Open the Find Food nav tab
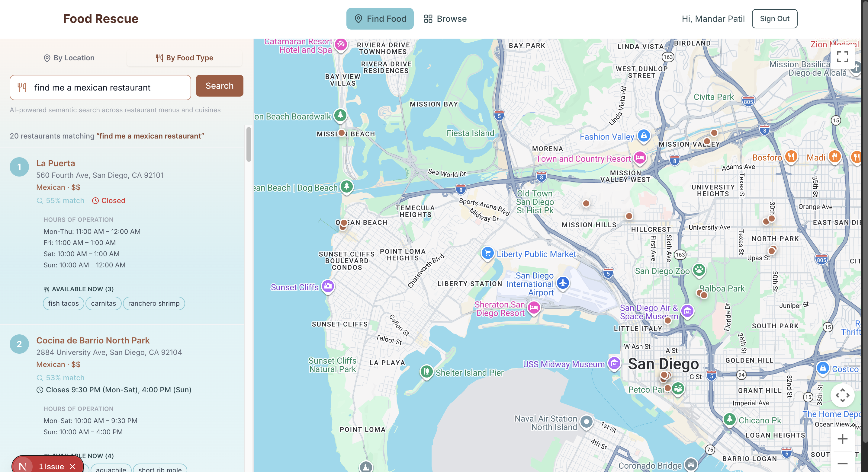This screenshot has height=472, width=868. click(x=380, y=19)
